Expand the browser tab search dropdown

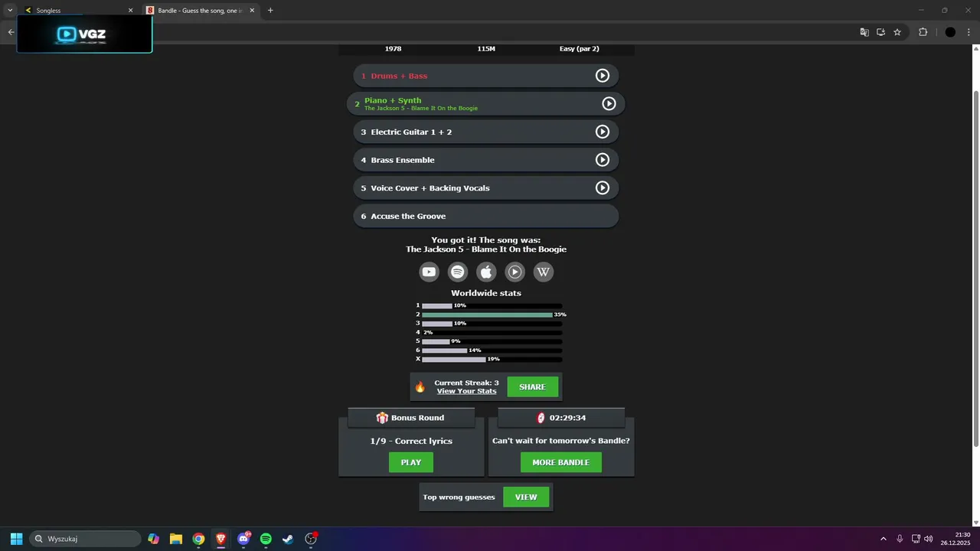point(10,11)
